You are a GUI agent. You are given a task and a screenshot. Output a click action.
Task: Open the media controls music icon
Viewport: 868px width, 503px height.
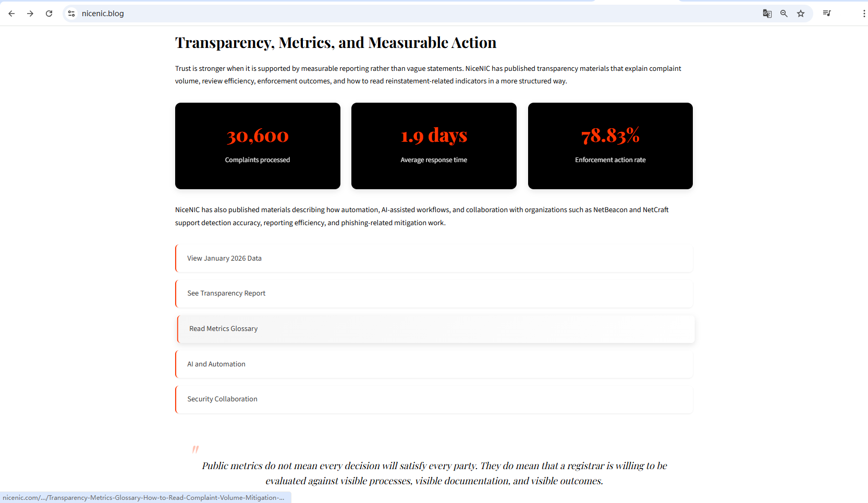(x=827, y=14)
